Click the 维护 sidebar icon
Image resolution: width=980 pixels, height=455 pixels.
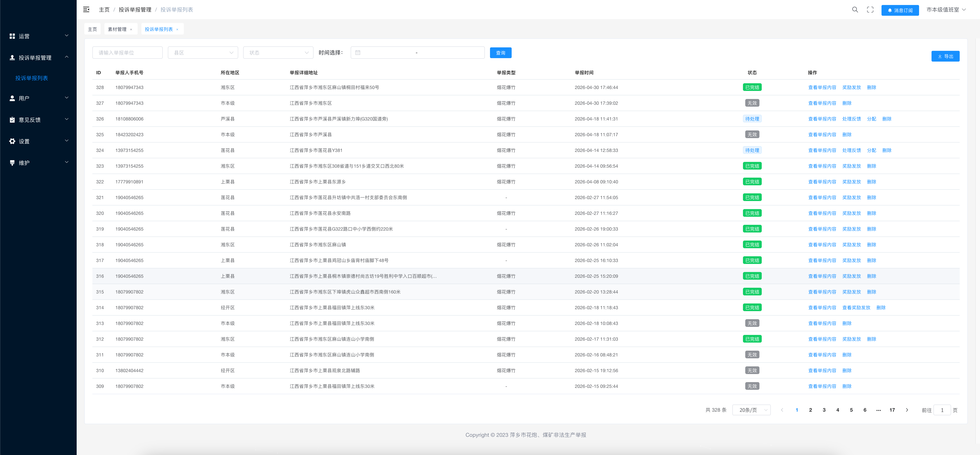pos(12,163)
